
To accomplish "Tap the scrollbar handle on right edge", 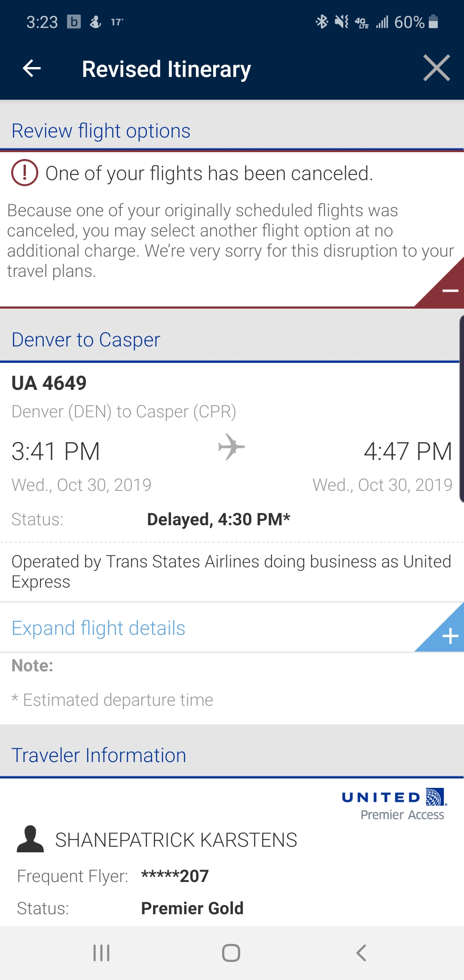I will click(x=461, y=408).
